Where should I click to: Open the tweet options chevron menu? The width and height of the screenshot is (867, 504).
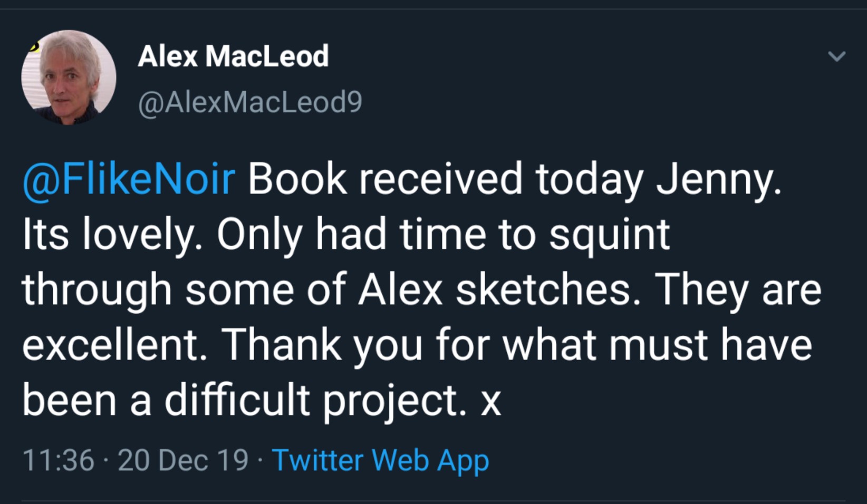click(837, 56)
